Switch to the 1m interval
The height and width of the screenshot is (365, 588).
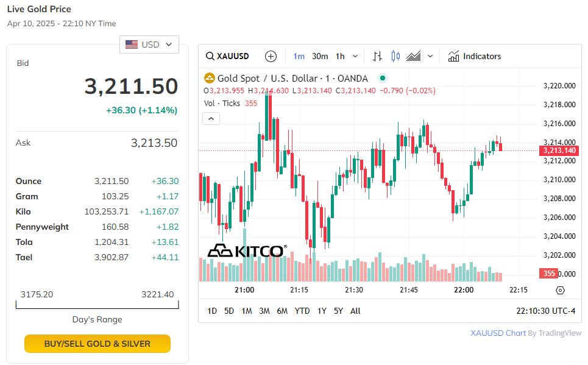tap(299, 57)
